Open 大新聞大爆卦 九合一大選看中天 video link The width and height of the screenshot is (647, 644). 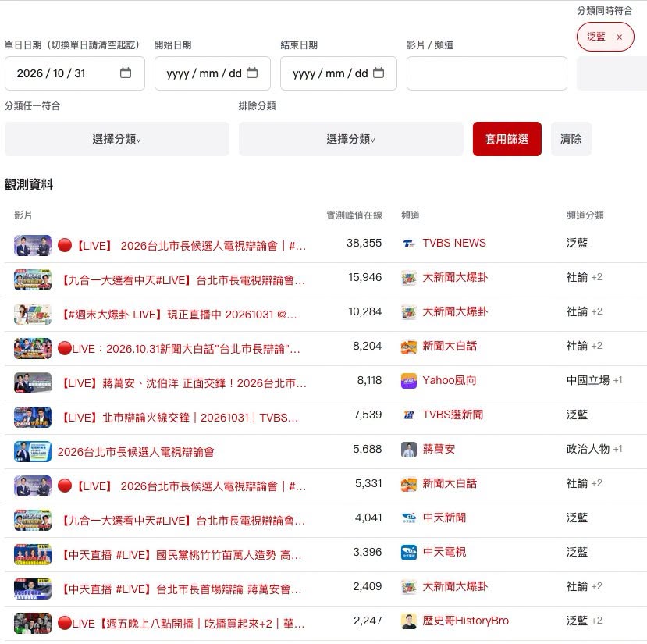click(182, 280)
